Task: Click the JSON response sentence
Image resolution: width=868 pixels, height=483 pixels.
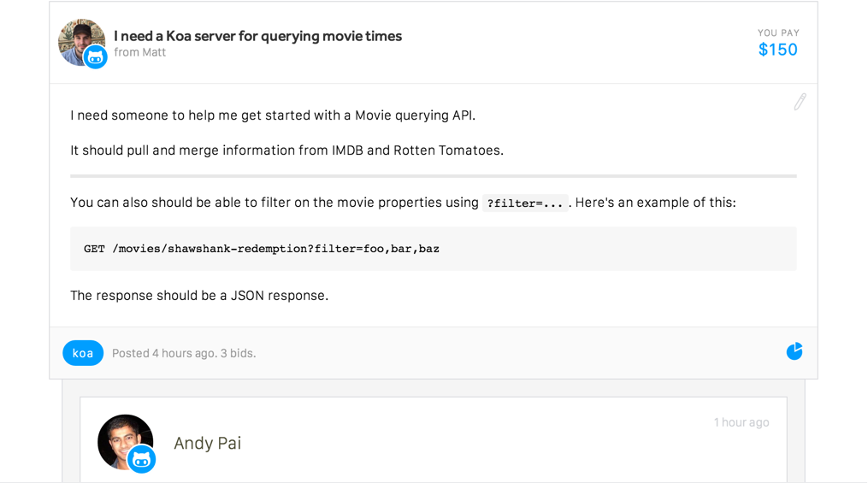Action: pyautogui.click(x=199, y=296)
